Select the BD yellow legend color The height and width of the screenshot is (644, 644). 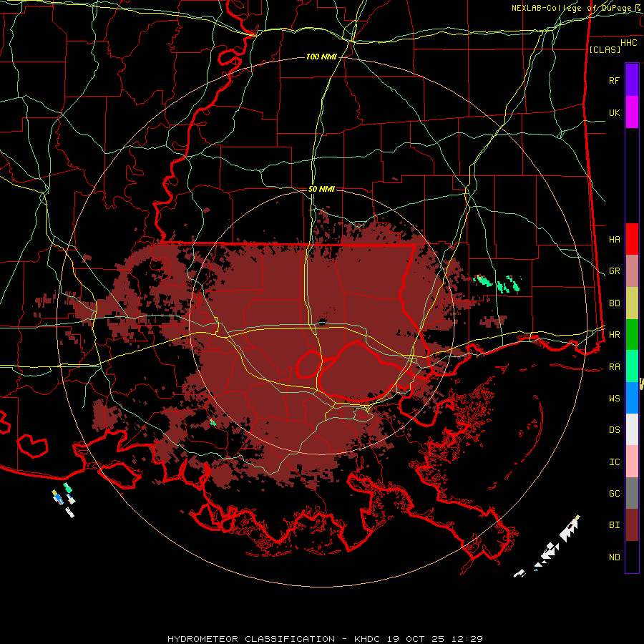(632, 303)
